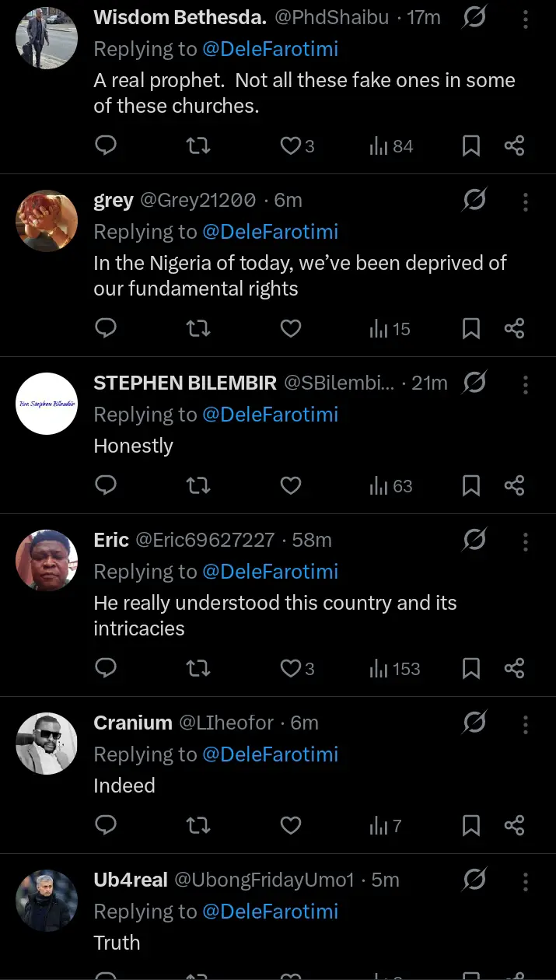Open Eric's profile picture

47,559
